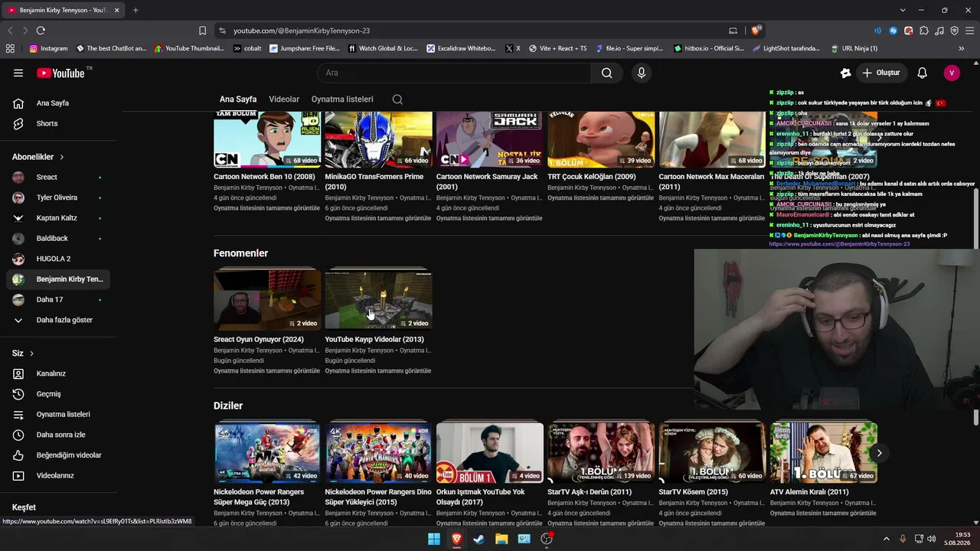Open the Windows Start menu

click(434, 539)
